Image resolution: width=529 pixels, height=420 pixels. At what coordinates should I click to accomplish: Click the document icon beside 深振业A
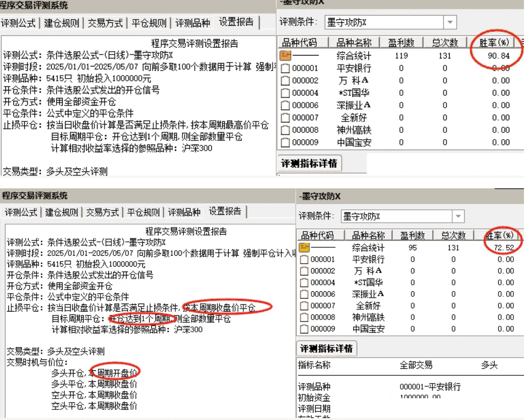pyautogui.click(x=285, y=106)
